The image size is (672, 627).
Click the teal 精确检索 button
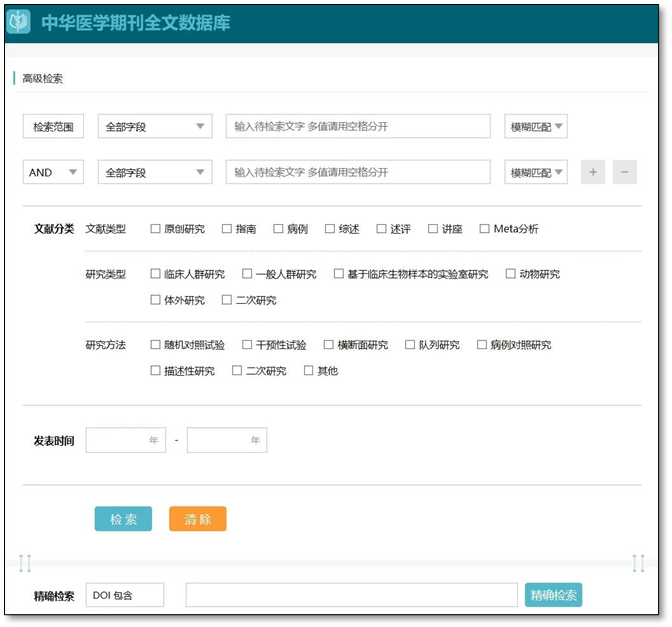553,595
